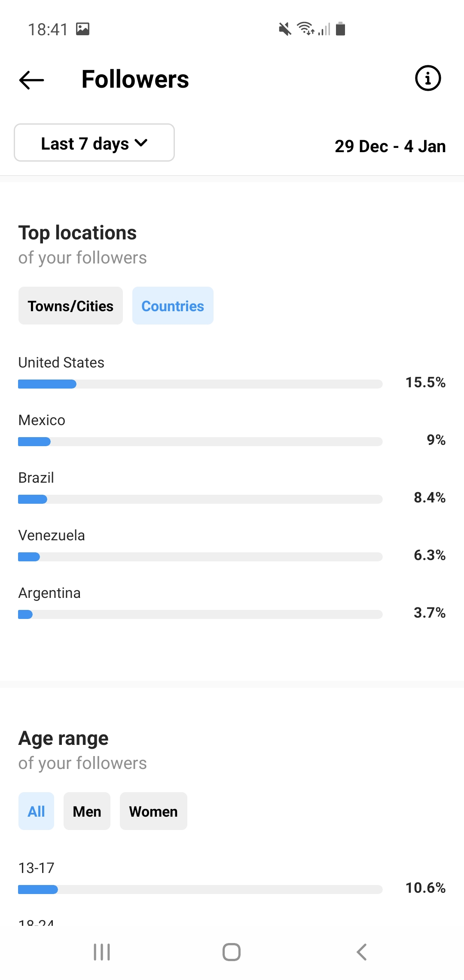
Task: Tap the Android back navigation chevron
Action: coord(362,952)
